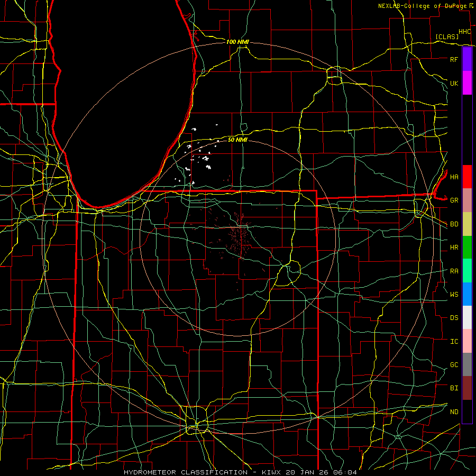Click the HHC product label
The height and width of the screenshot is (476, 476).
pyautogui.click(x=464, y=32)
